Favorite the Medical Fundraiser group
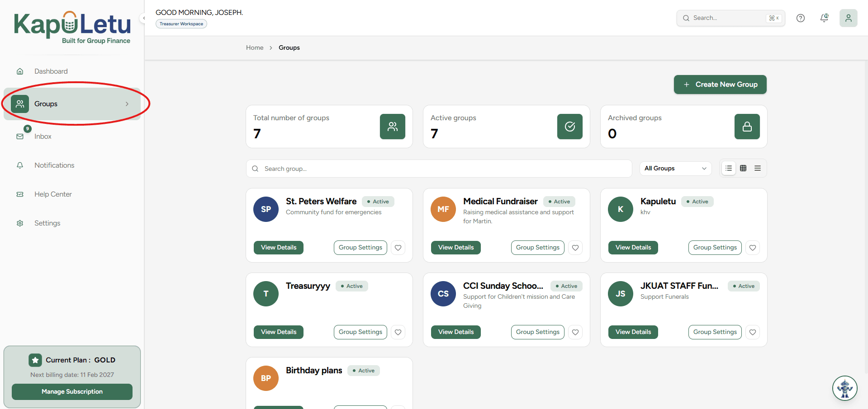This screenshot has height=409, width=868. pos(575,248)
